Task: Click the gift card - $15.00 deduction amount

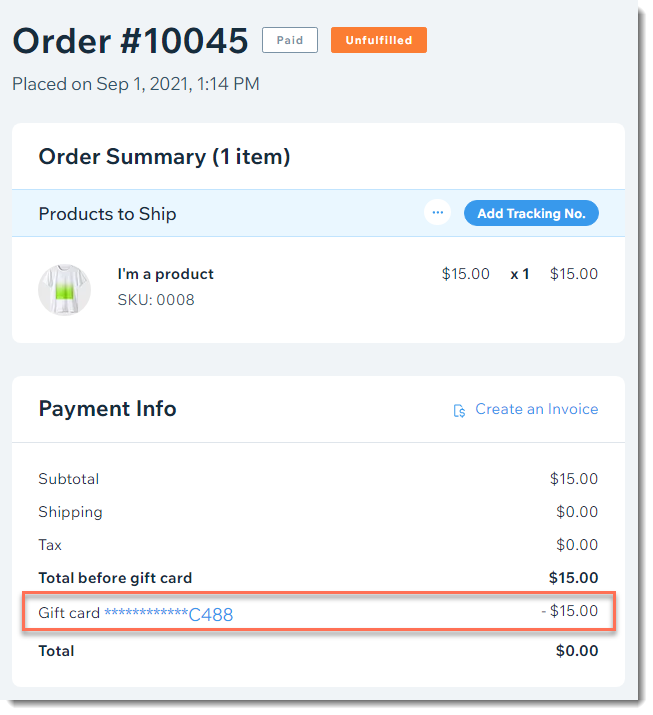Action: [570, 611]
